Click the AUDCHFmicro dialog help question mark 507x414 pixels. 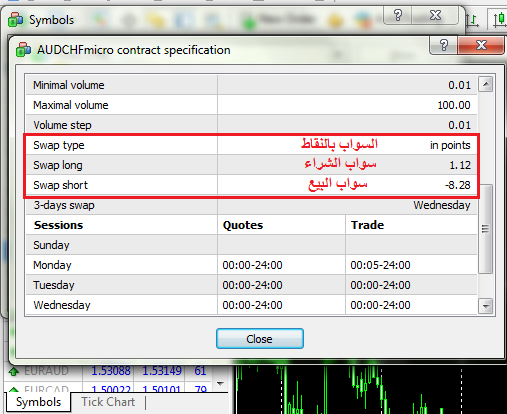coord(444,45)
